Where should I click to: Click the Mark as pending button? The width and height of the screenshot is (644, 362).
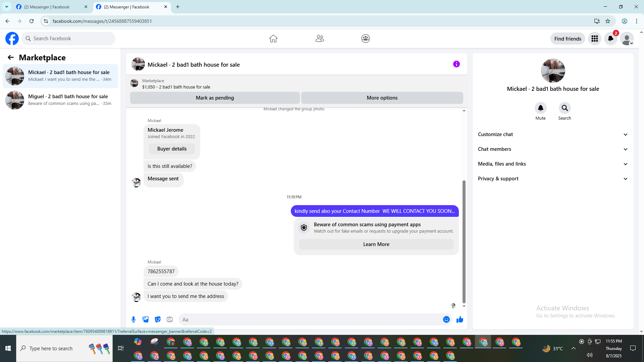pyautogui.click(x=215, y=98)
